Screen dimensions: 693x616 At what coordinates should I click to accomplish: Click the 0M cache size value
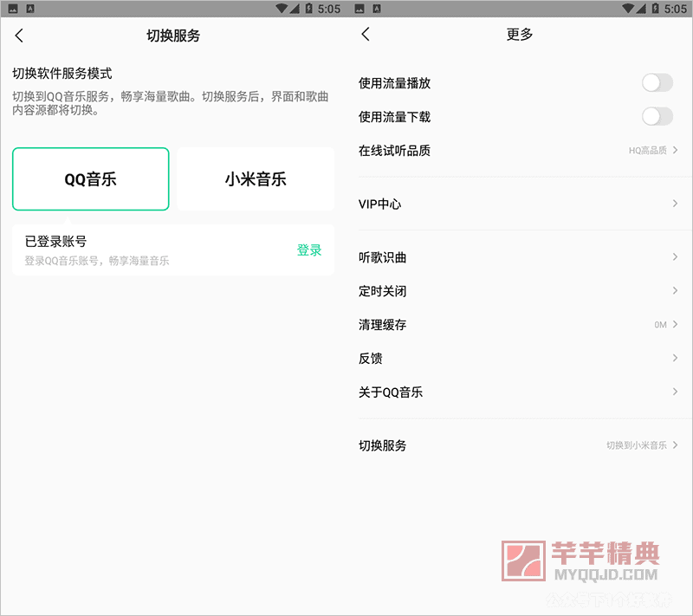660,325
